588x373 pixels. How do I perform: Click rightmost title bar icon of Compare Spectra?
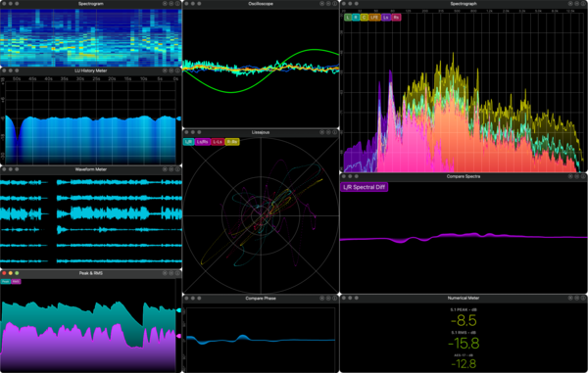click(583, 176)
